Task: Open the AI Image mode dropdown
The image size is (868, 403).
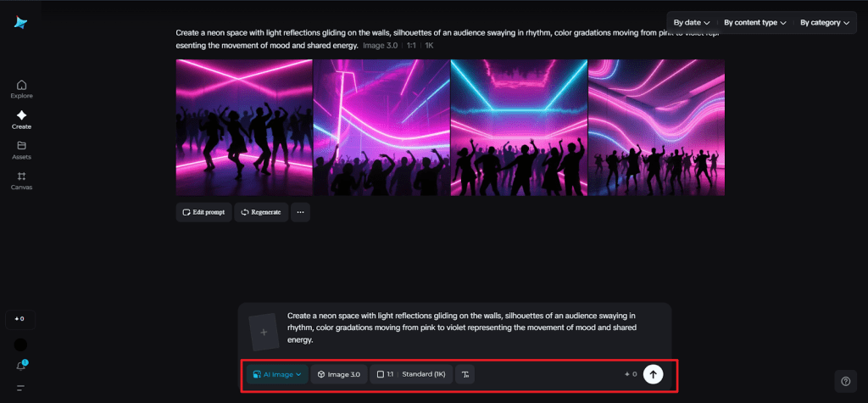Action: 277,374
